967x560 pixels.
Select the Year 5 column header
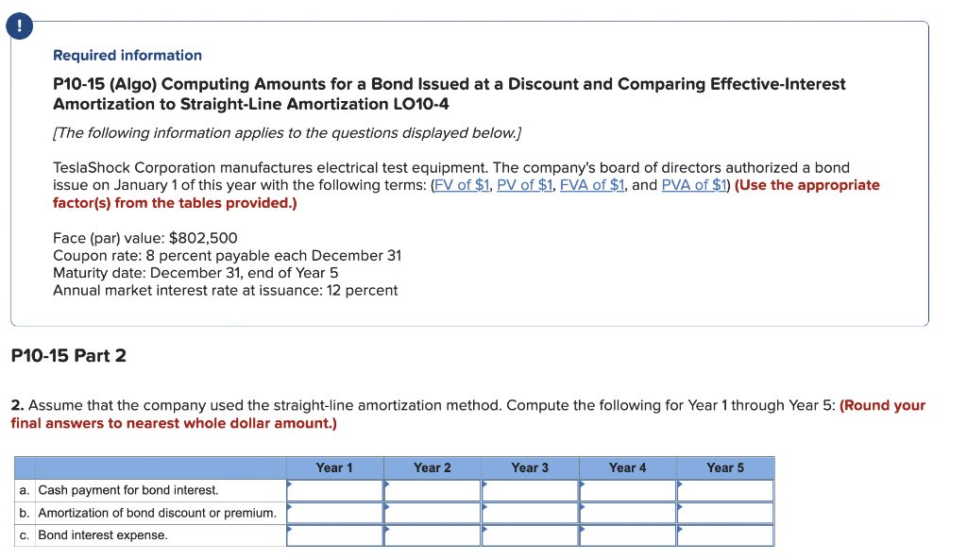[724, 467]
